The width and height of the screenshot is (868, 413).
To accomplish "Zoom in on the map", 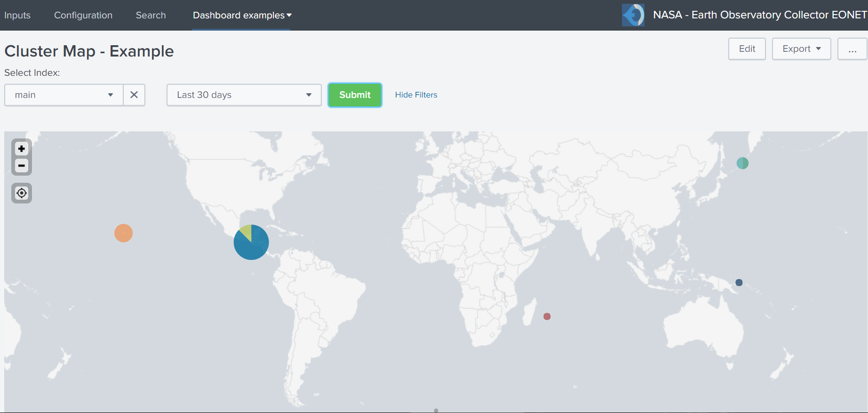I will (21, 149).
